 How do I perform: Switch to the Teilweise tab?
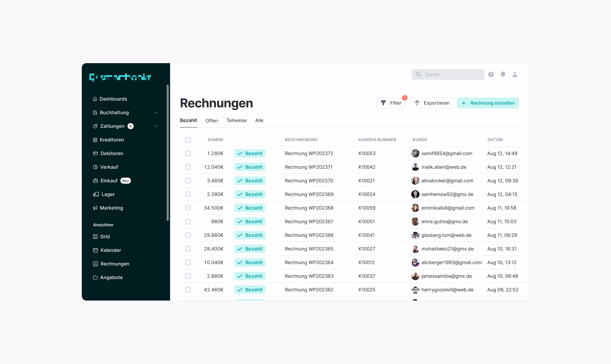click(236, 120)
